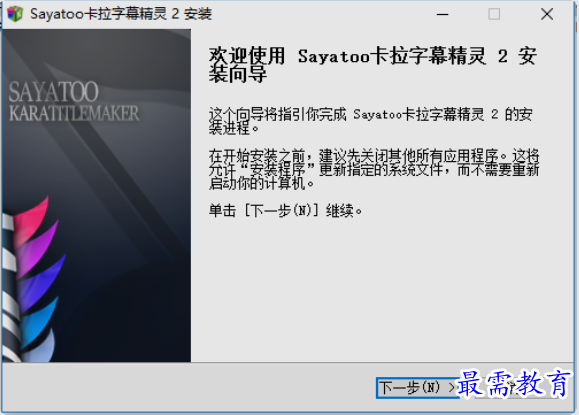The height and width of the screenshot is (415, 579).
Task: Click the 下一步(N) button to continue
Action: (x=417, y=388)
